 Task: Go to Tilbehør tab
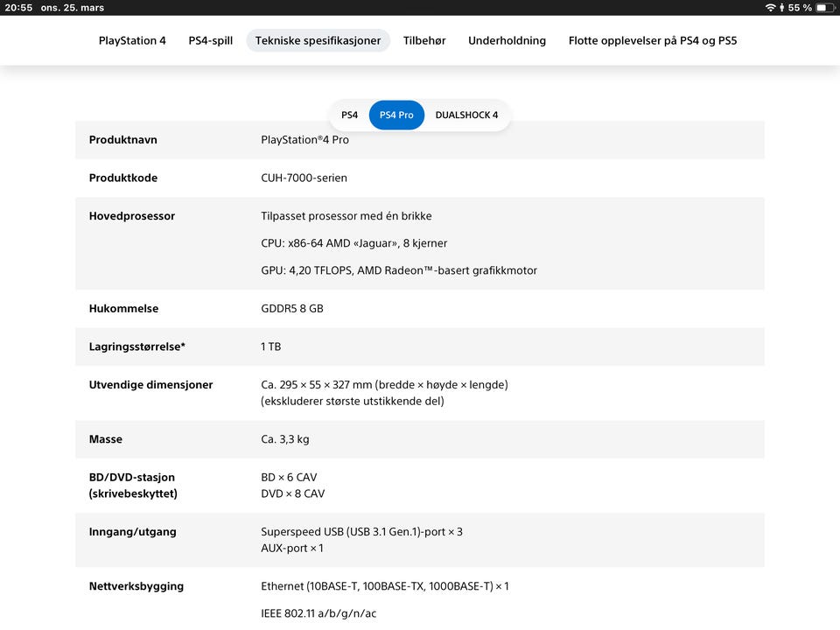coord(424,41)
